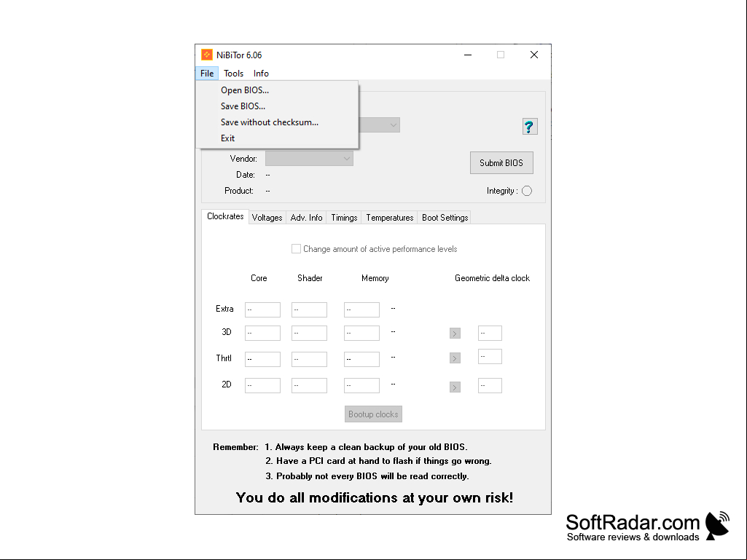Image resolution: width=747 pixels, height=560 pixels.
Task: Select Save without checksum... menu entry
Action: click(x=277, y=122)
